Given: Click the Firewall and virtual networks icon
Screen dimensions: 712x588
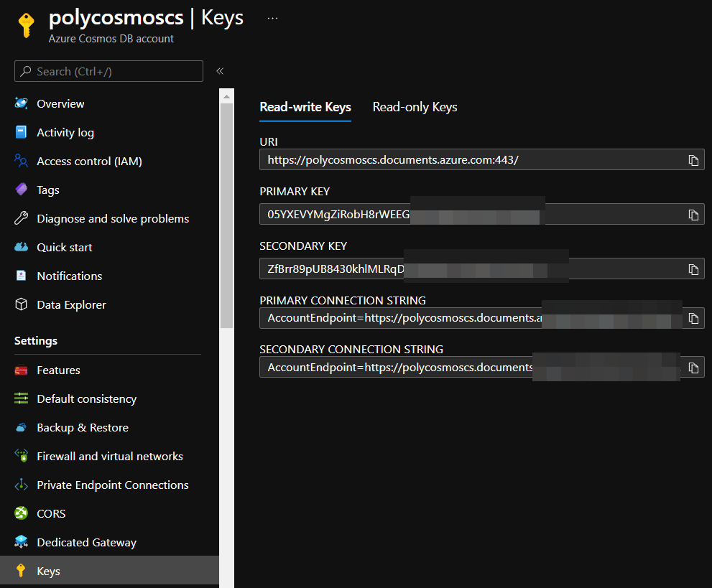Looking at the screenshot, I should [x=22, y=457].
